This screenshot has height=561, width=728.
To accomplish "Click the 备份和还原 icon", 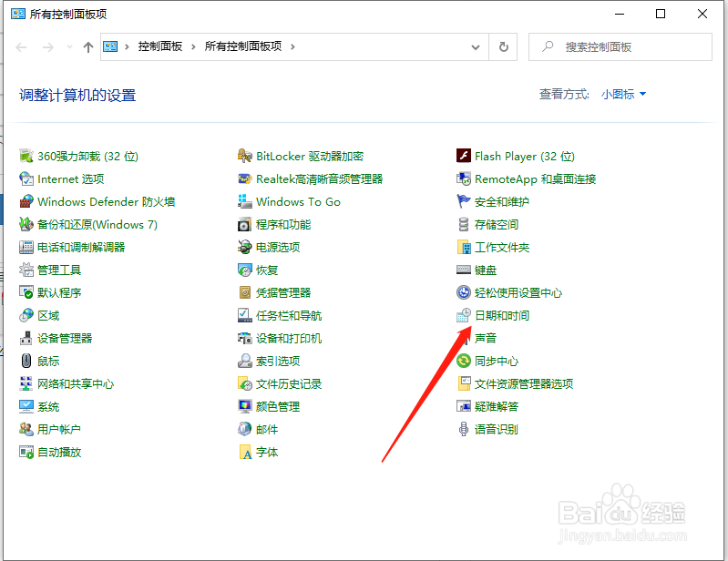I will [26, 224].
